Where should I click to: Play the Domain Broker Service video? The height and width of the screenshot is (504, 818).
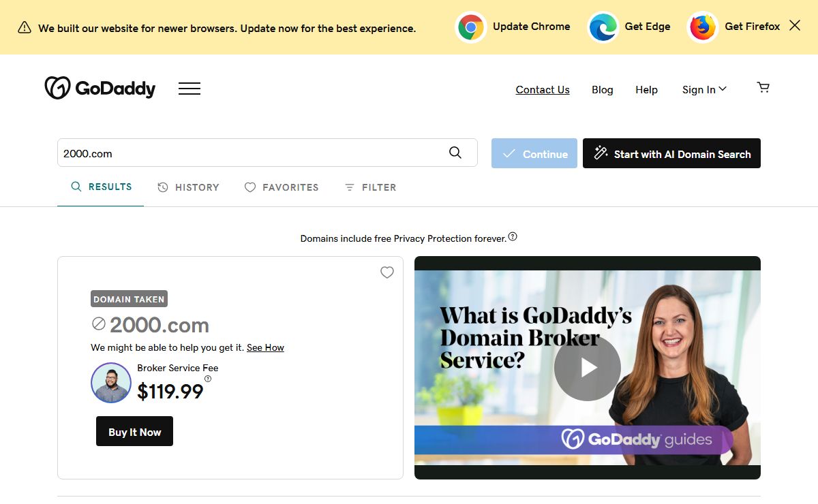pyautogui.click(x=588, y=368)
